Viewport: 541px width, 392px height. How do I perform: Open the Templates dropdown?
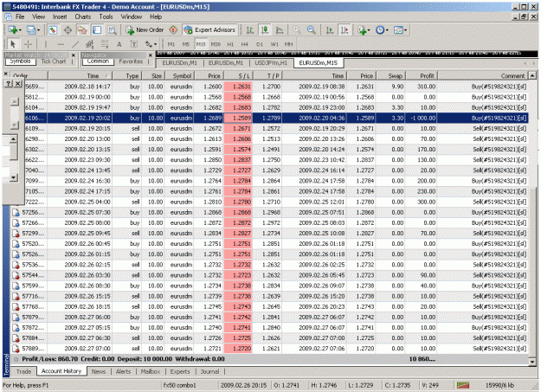point(400,30)
